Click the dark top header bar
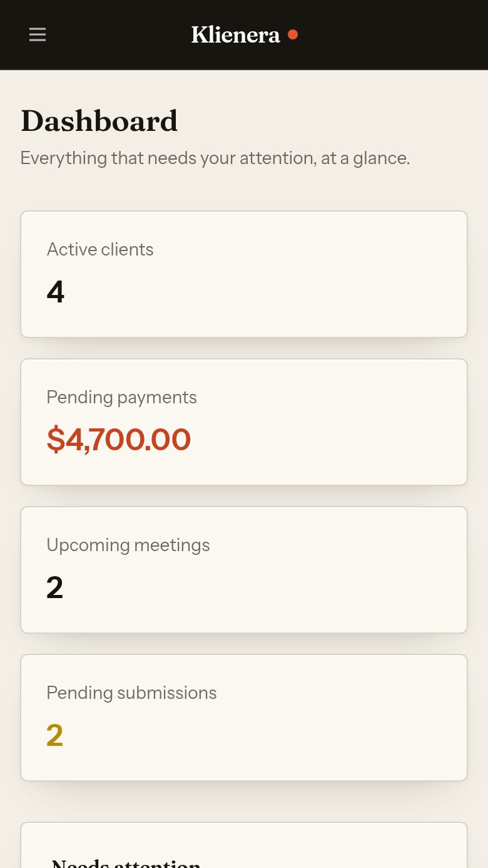488x868 pixels. pos(244,34)
